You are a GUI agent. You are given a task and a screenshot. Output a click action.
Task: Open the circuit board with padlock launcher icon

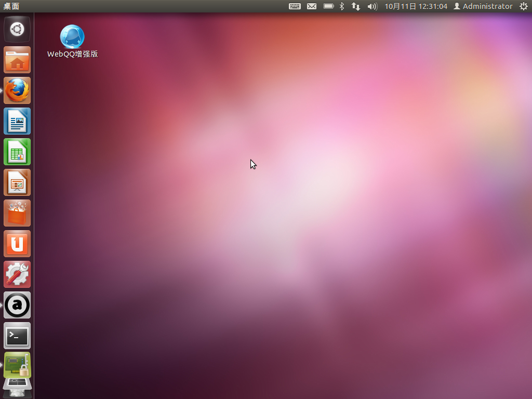[x=17, y=365]
